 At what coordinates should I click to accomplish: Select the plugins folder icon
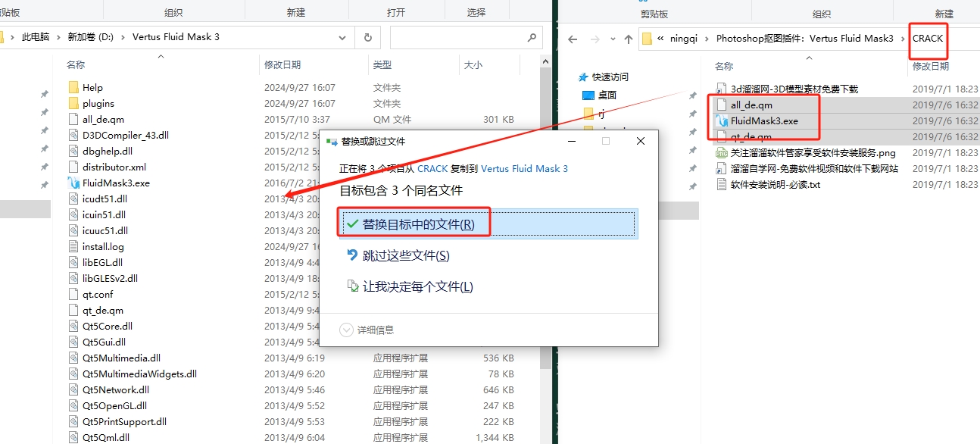(x=73, y=103)
